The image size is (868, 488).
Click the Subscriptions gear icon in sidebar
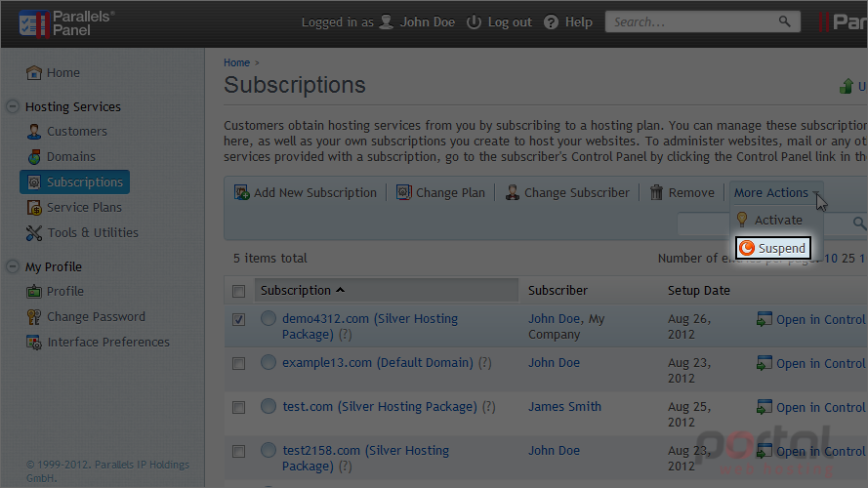coord(34,183)
